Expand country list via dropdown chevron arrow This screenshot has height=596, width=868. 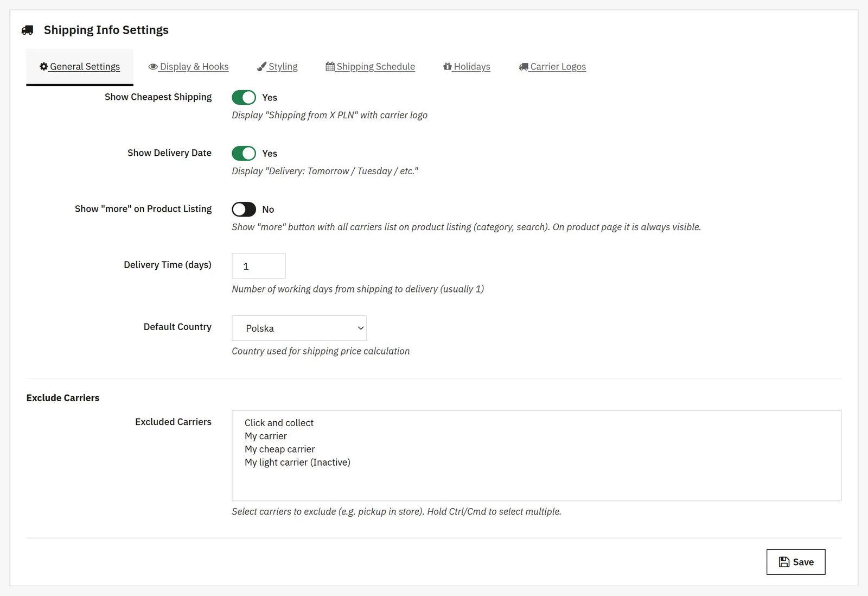(x=360, y=328)
